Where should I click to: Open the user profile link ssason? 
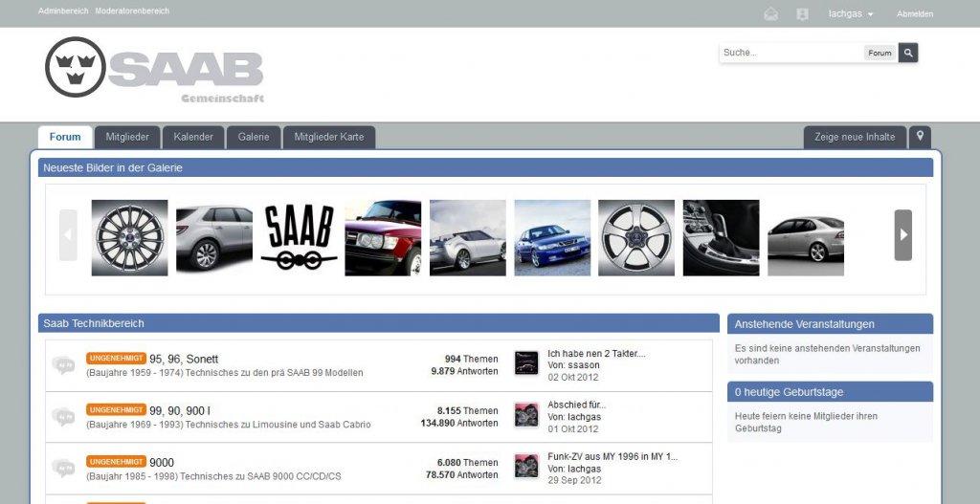pyautogui.click(x=584, y=365)
